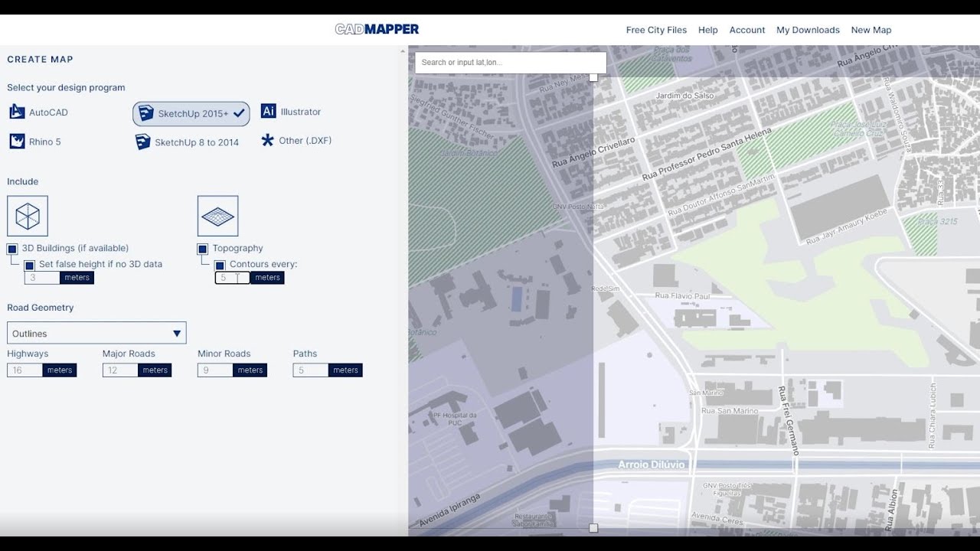Click the Rua Angelo Crivellaro label
The height and width of the screenshot is (551, 980).
[594, 152]
